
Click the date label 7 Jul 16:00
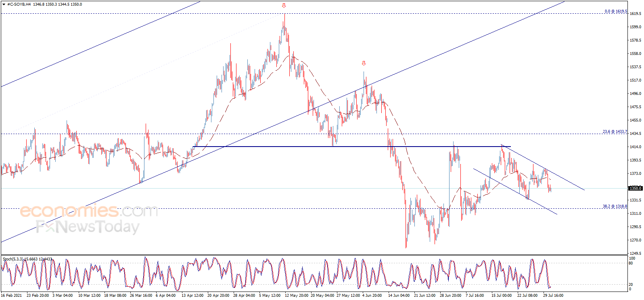pos(475,296)
